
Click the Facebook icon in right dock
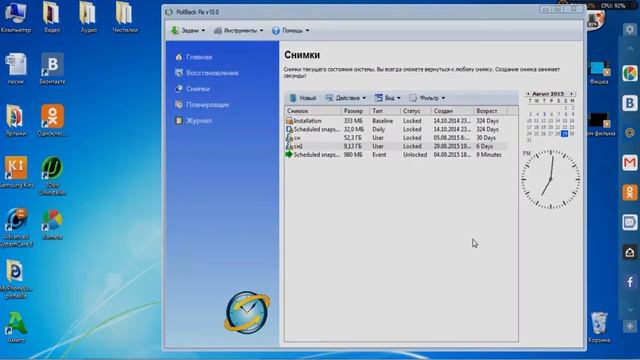pyautogui.click(x=630, y=282)
